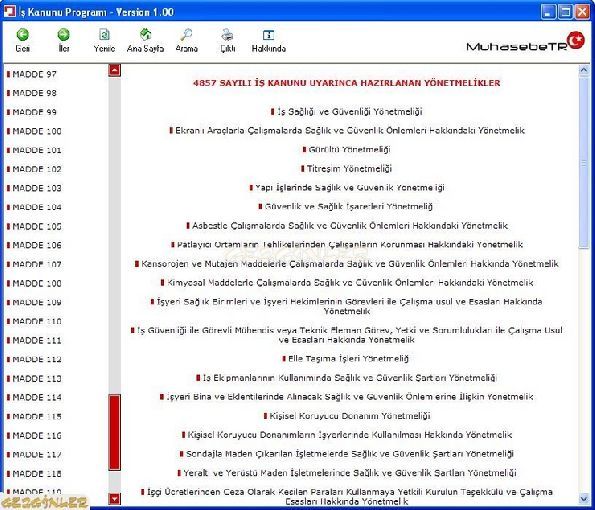Screen dimensions: 595x510
Task: Click the content pane scrollbar up arrow
Action: pos(584,70)
